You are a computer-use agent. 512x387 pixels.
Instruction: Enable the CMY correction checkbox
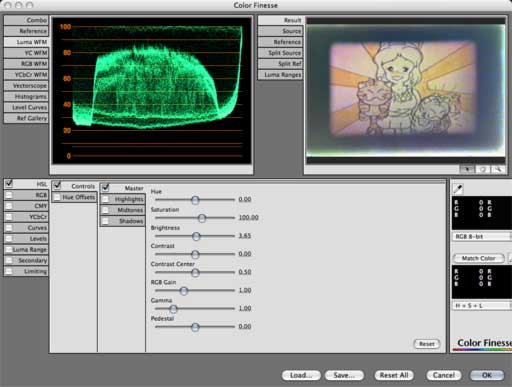coord(9,206)
